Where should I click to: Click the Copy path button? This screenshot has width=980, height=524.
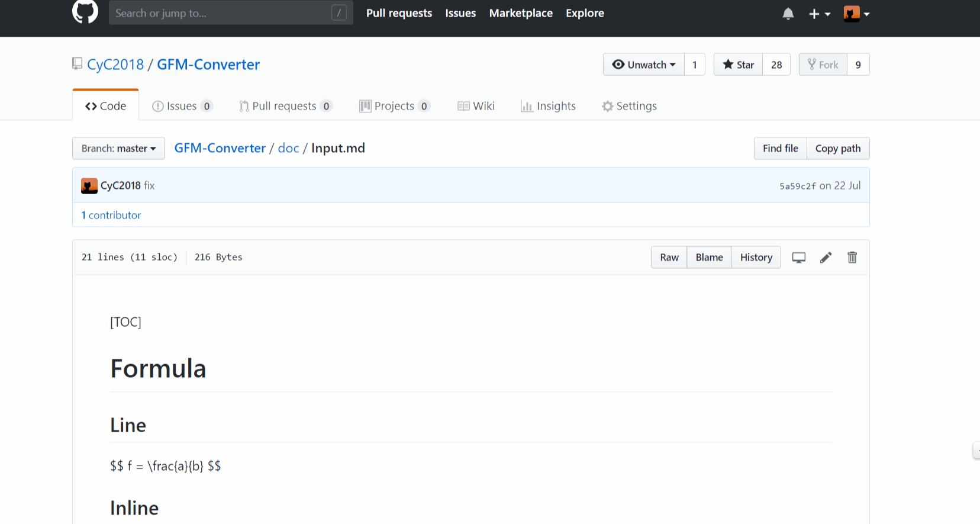[838, 149]
